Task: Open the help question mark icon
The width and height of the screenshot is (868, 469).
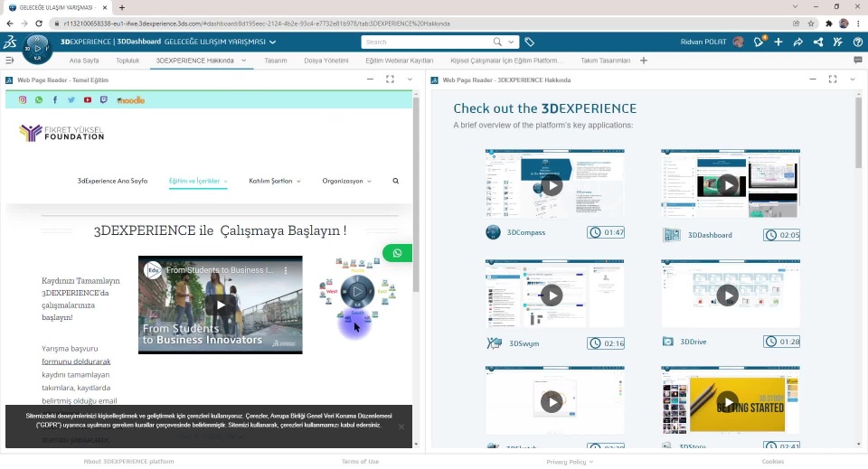Action: coord(857,42)
